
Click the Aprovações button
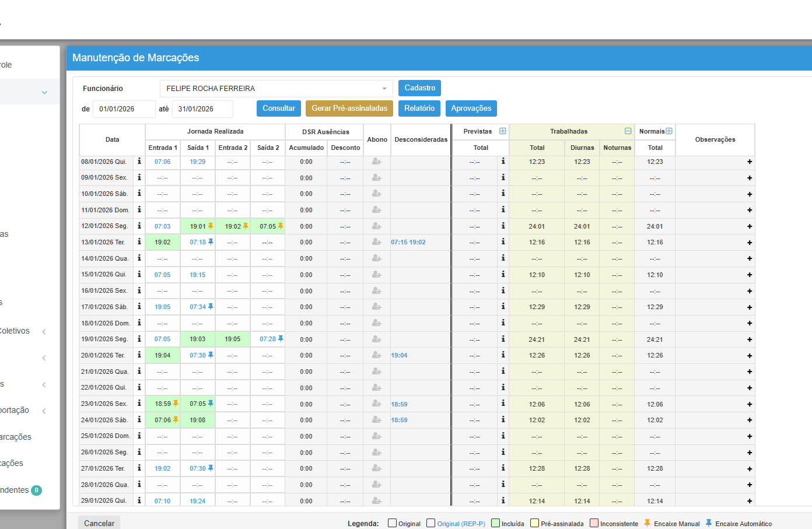(471, 108)
